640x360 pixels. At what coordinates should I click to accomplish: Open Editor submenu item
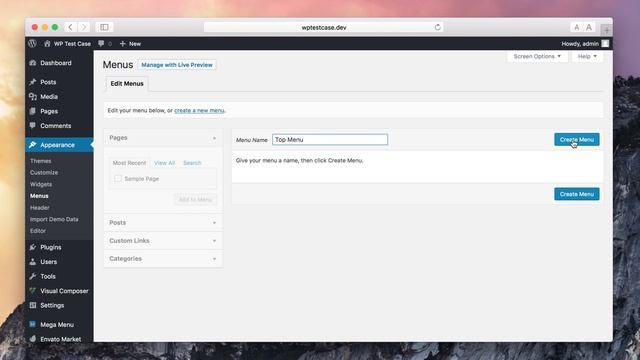pos(38,231)
